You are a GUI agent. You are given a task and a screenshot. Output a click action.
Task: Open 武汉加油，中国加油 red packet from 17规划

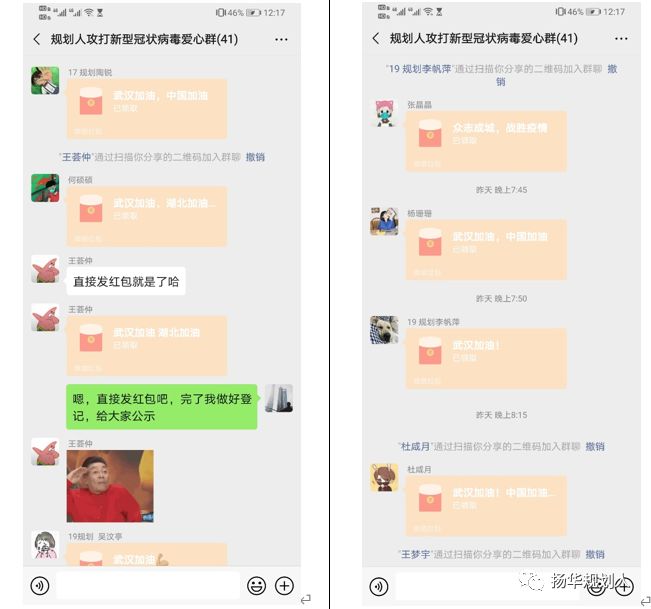147,109
